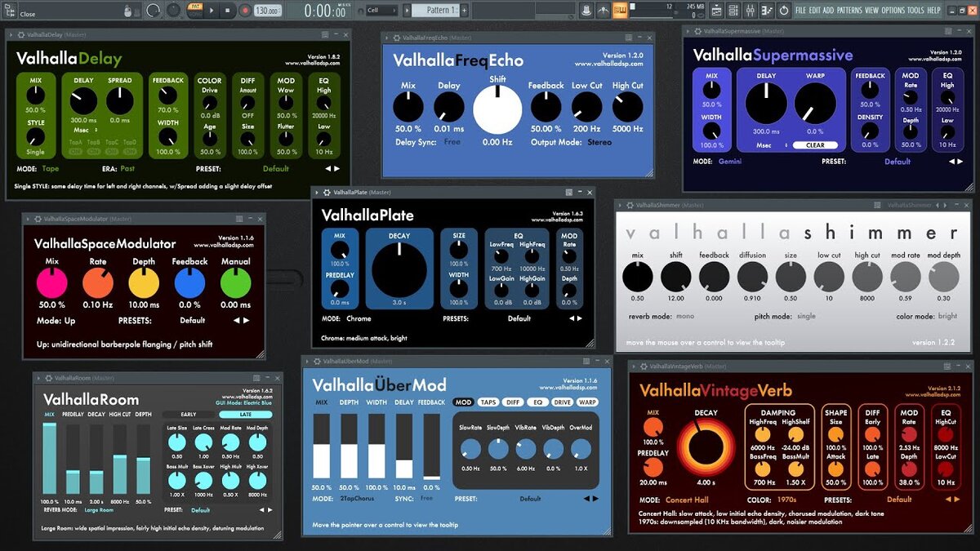Viewport: 980px width, 551px height.
Task: Click the pink Mix knob in ValhallaSpaceModulator
Action: point(52,282)
